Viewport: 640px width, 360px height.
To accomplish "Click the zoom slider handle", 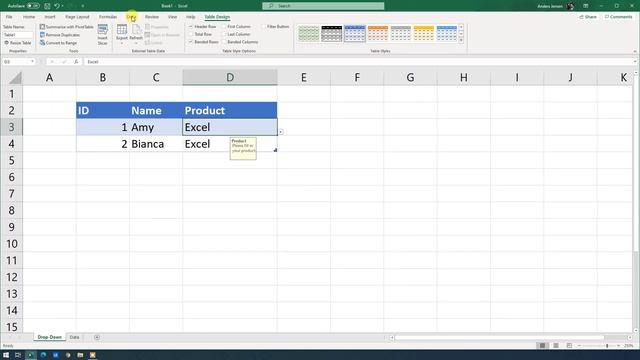I will [x=607, y=345].
